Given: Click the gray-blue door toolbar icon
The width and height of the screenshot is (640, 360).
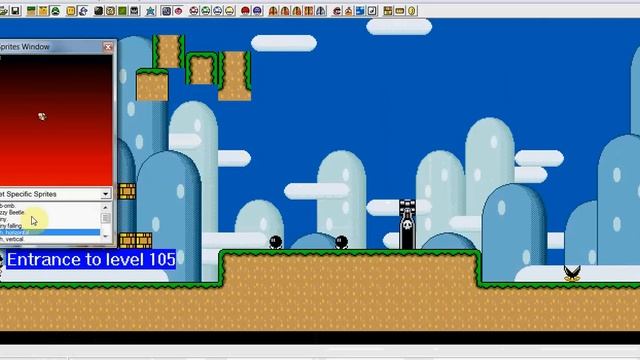Looking at the screenshot, I should tap(321, 11).
